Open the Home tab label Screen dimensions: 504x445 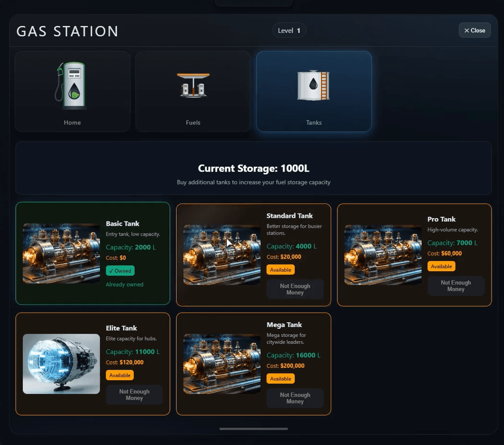point(72,122)
